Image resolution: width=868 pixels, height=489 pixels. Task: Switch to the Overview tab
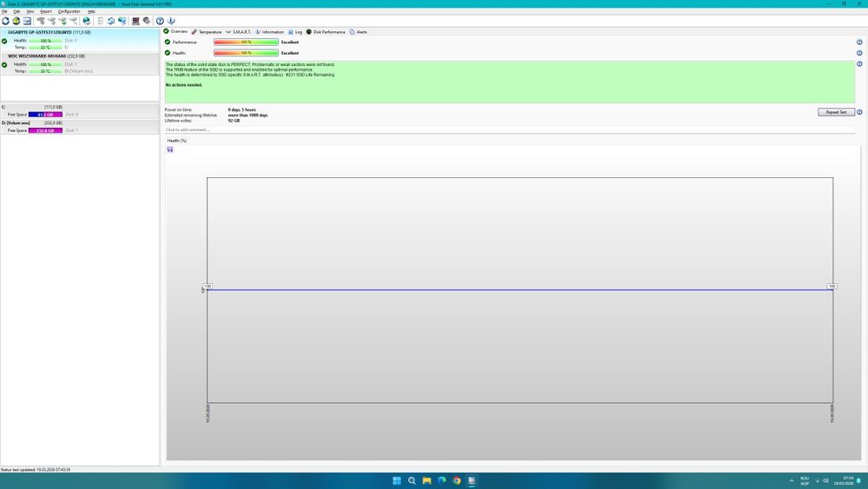coord(175,31)
